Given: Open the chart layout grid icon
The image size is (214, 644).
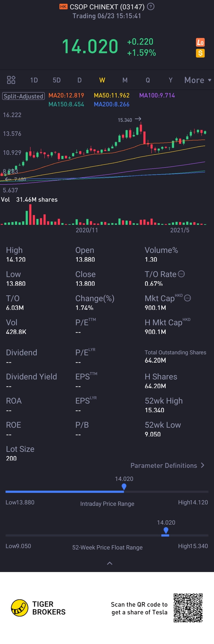Looking at the screenshot, I should 11,80.
